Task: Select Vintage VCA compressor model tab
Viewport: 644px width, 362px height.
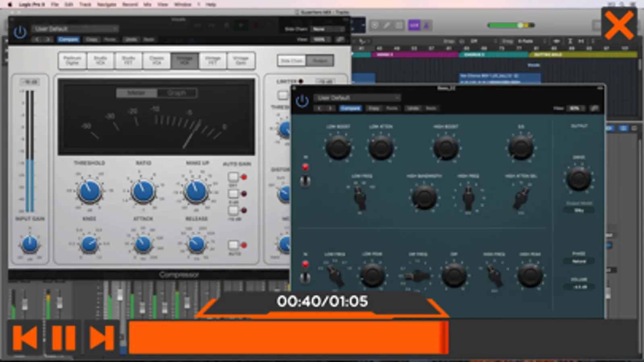Action: pyautogui.click(x=184, y=60)
